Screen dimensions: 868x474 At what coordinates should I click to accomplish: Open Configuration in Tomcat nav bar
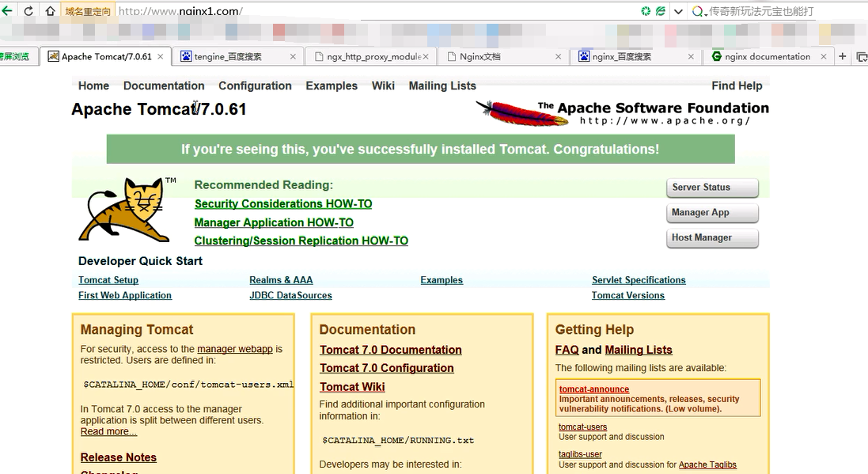(255, 85)
